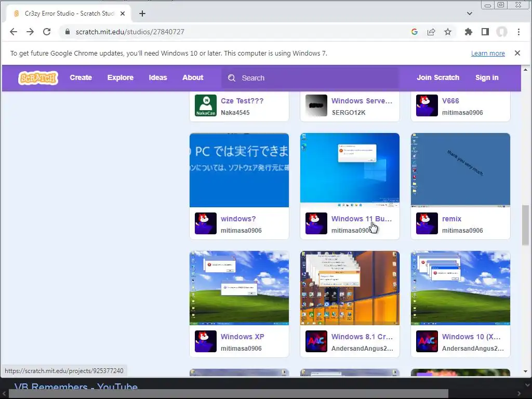The height and width of the screenshot is (399, 532).
Task: Click AAC avatar beside Windows 8.1 Cr...
Action: coord(316,341)
